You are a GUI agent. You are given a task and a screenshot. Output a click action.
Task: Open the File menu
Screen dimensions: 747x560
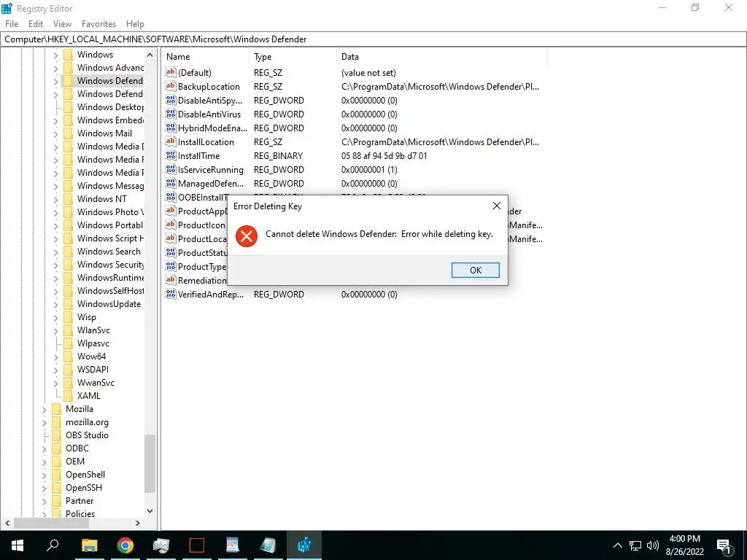(x=12, y=24)
